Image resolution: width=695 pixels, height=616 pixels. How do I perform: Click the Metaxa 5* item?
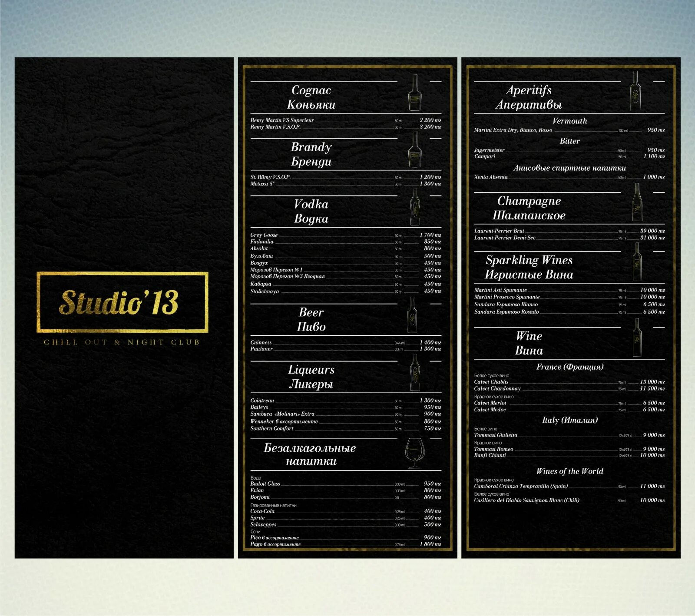tap(346, 184)
